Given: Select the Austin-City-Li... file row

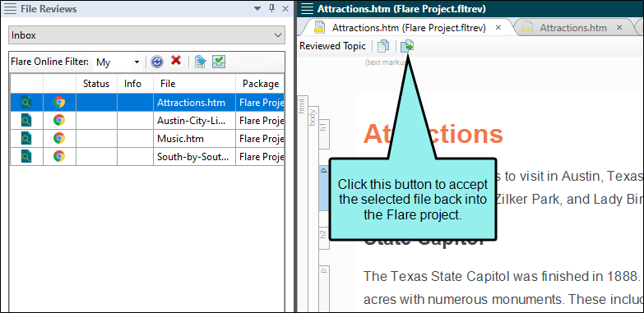Looking at the screenshot, I should tap(147, 120).
